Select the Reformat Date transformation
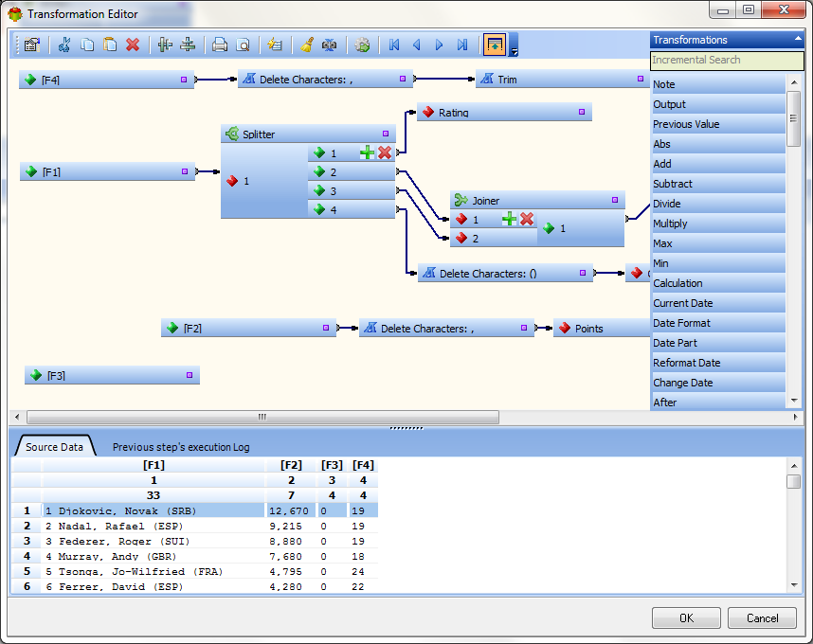The height and width of the screenshot is (644, 813). click(x=718, y=363)
